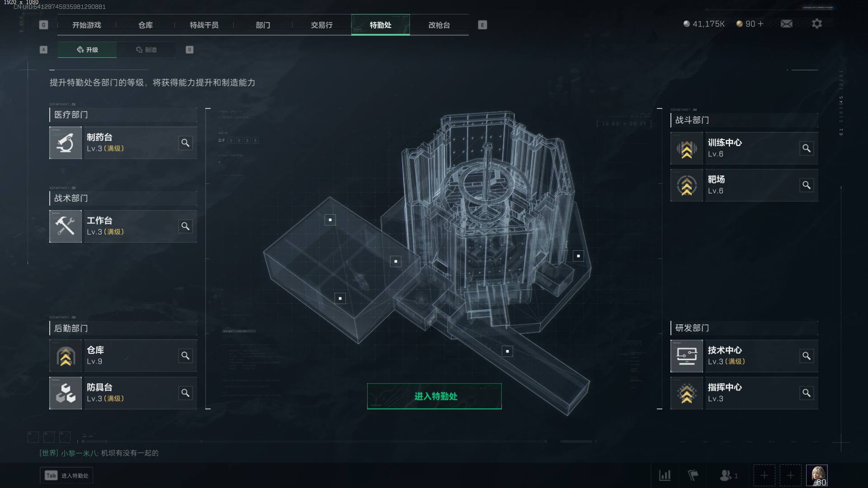Select the 防具台 cubes icon
This screenshot has height=488, width=868.
(x=66, y=393)
